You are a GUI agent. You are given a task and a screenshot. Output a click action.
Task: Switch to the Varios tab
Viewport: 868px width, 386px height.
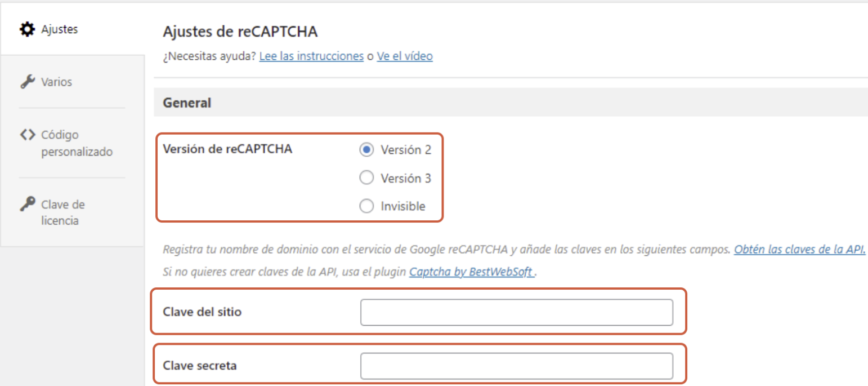click(x=72, y=82)
